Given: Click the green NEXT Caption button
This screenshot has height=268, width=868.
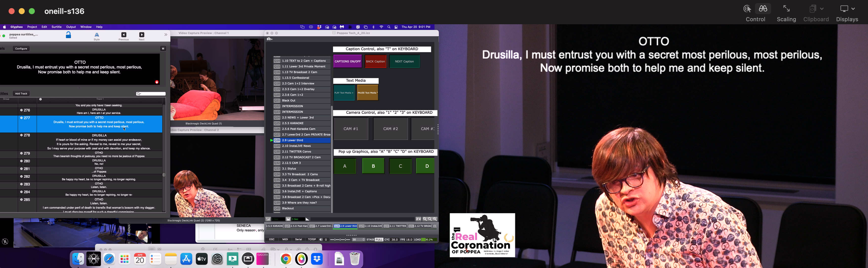Looking at the screenshot, I should pos(404,61).
